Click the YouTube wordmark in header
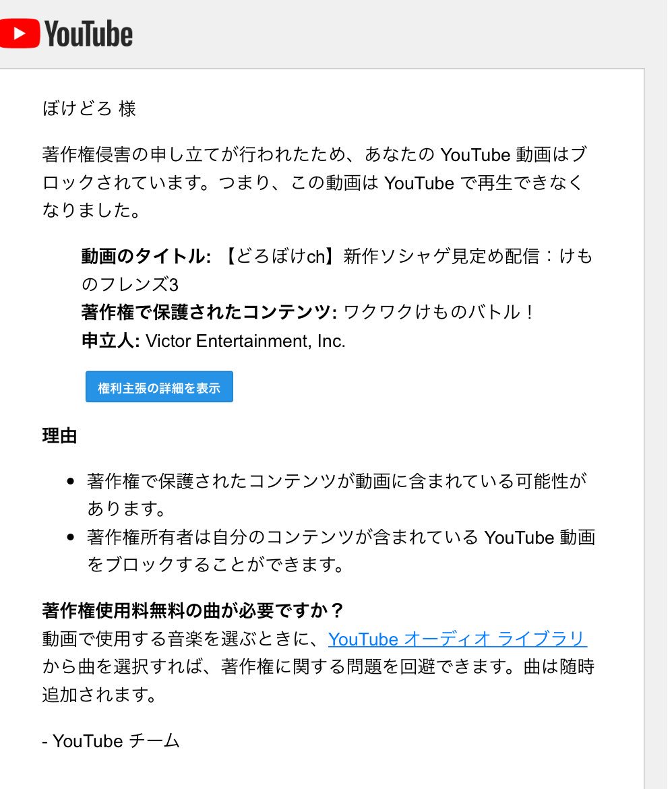This screenshot has height=789, width=672. coord(88,34)
